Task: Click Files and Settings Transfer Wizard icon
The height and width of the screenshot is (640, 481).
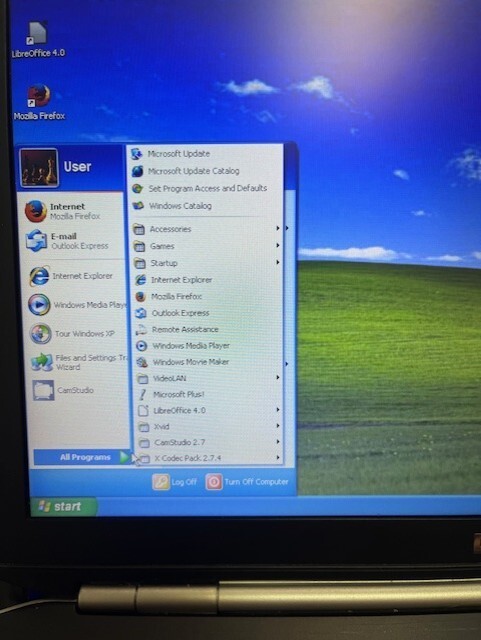Action: coord(42,362)
